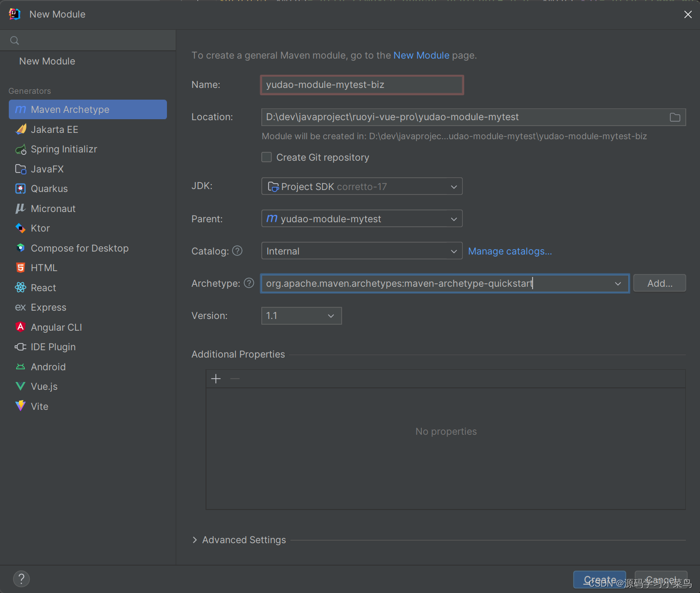Open help with bottom question-mark button
700x593 pixels.
click(x=21, y=579)
